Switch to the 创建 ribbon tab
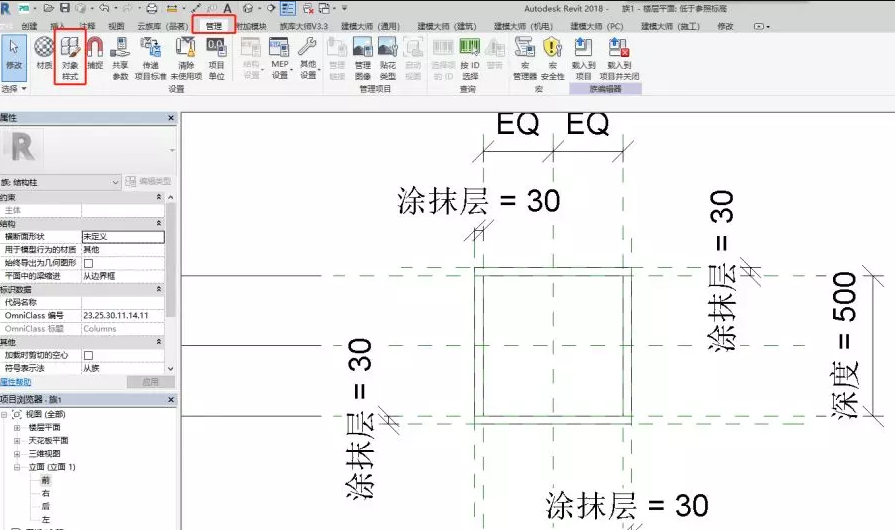 tap(29, 26)
